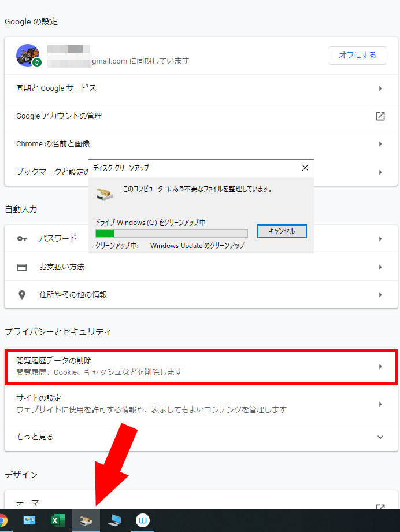400x532 pixels.
Task: Click chevron arrow on Chrome の名前と画像
Action: [380, 144]
